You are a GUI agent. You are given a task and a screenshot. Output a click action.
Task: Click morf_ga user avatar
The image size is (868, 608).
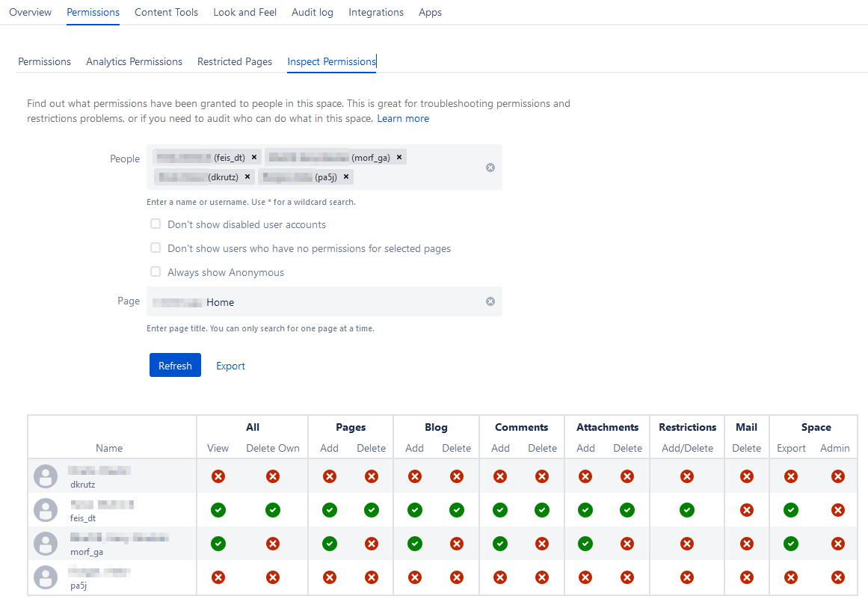click(46, 544)
